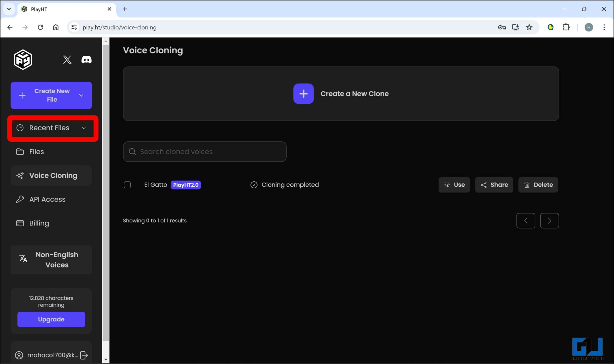This screenshot has height=364, width=614.
Task: Open the tab search chevron in Chrome
Action: pos(9,9)
